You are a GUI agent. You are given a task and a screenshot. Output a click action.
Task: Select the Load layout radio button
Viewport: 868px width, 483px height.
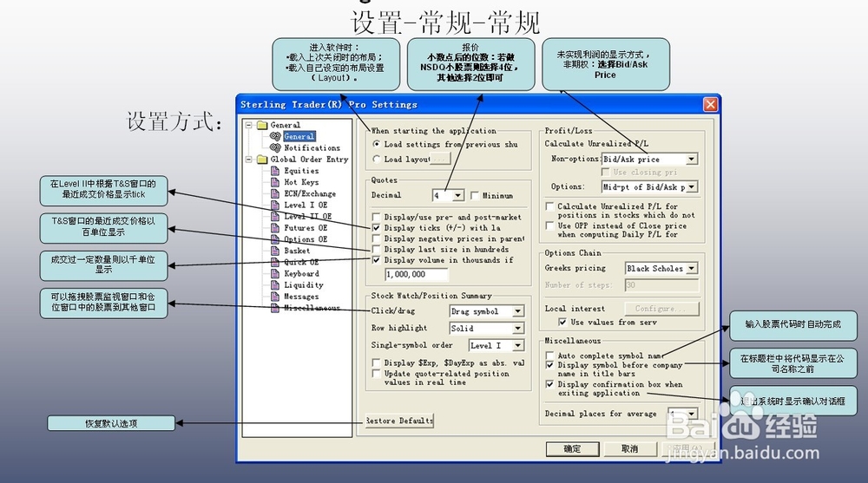[377, 160]
